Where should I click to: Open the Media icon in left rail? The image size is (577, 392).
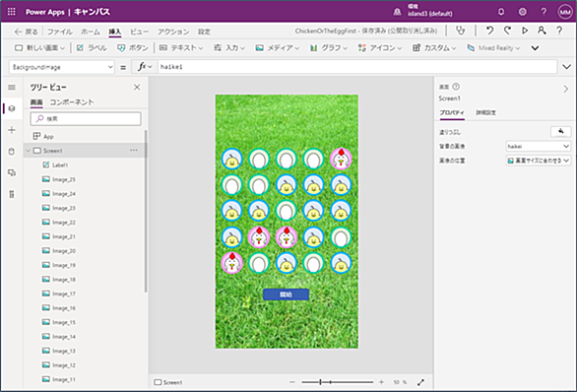tap(12, 172)
